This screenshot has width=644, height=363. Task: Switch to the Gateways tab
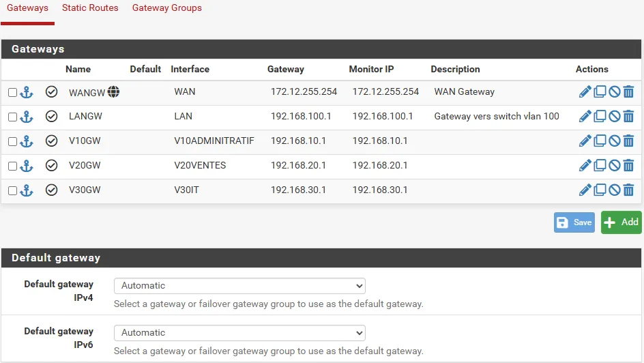pyautogui.click(x=27, y=8)
